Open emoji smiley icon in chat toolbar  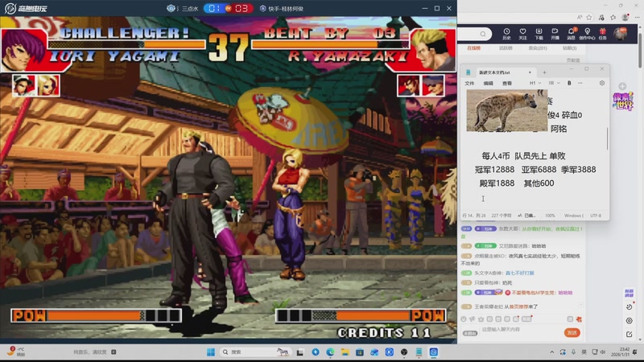click(464, 319)
